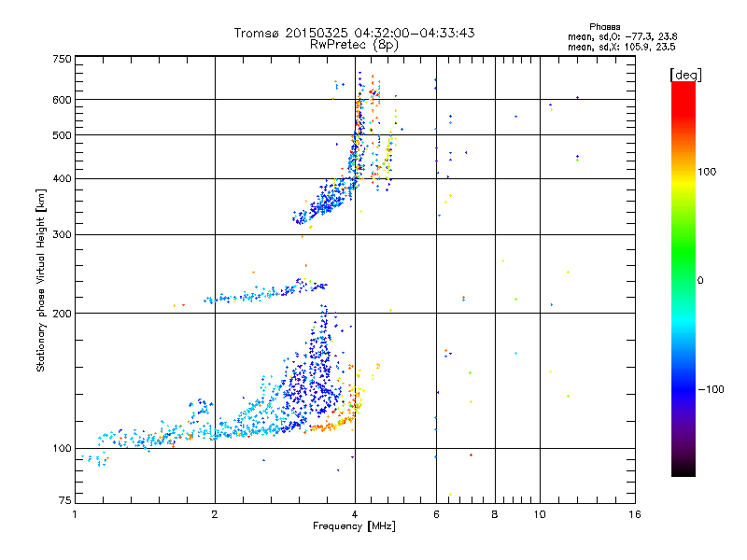Click the y-axis tick label '600'

click(x=63, y=100)
